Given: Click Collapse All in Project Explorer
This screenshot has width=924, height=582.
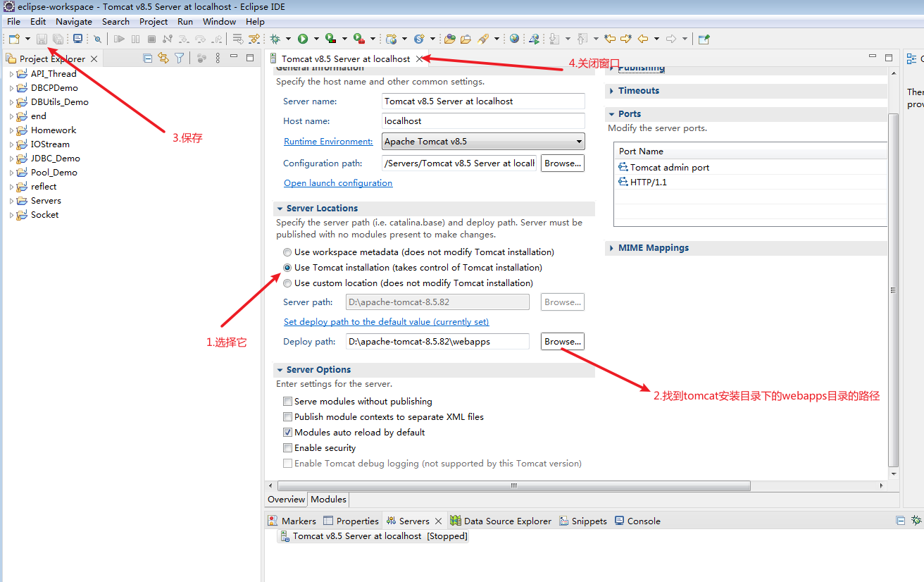Looking at the screenshot, I should [148, 58].
